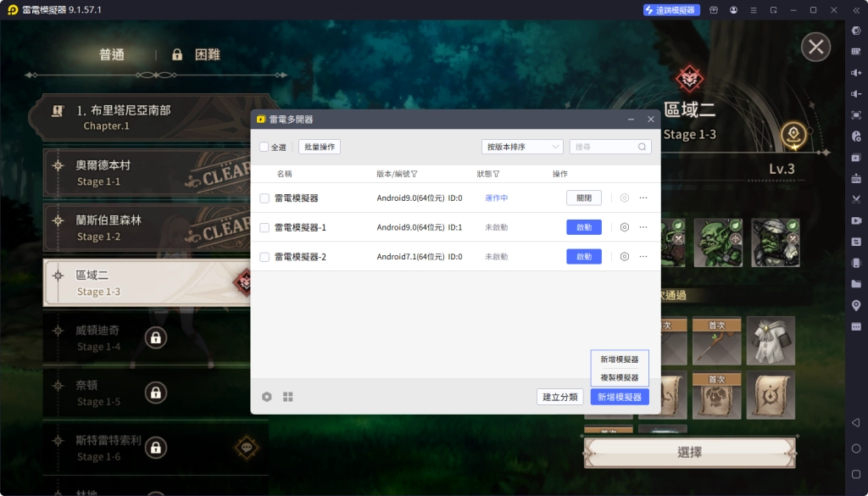Take screenshot with scissors icon
This screenshot has height=496, width=868.
click(x=856, y=199)
